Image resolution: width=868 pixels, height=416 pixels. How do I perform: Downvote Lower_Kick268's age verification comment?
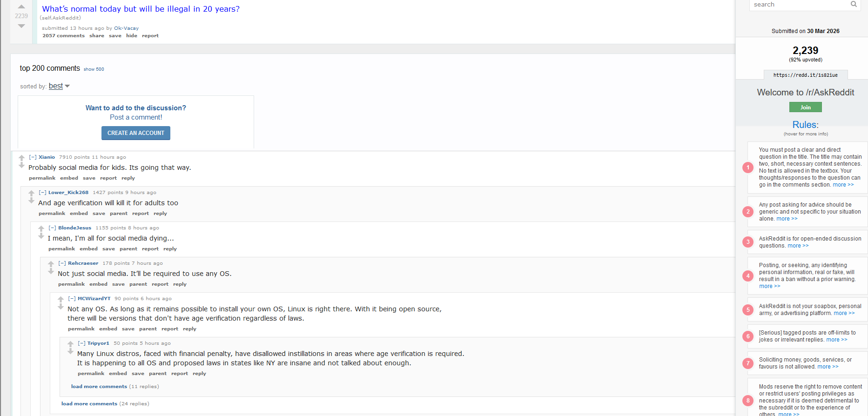coord(31,201)
